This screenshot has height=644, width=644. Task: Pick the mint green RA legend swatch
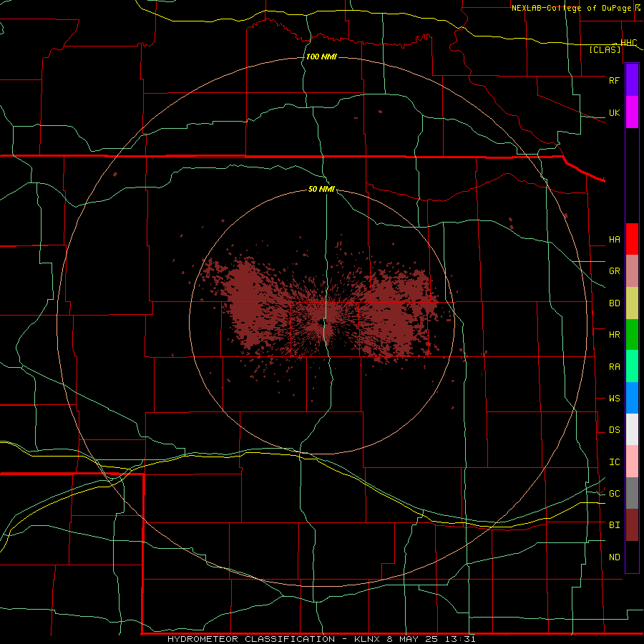click(632, 366)
